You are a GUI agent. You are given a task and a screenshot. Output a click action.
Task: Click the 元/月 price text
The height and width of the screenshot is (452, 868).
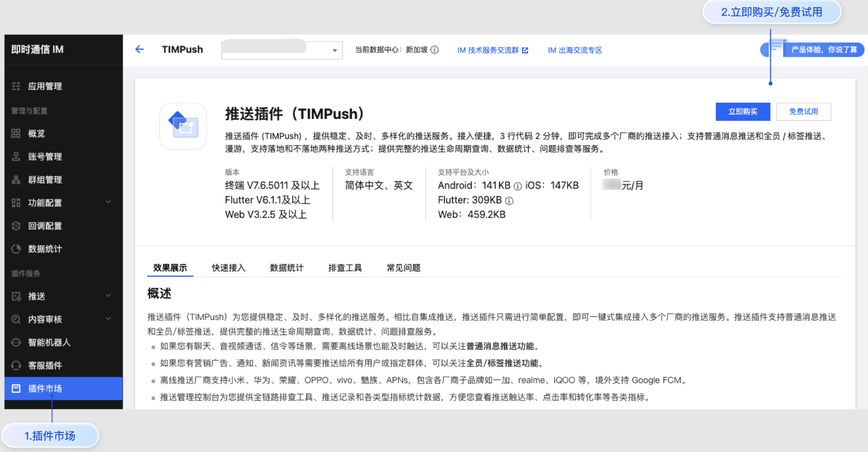[x=632, y=185]
